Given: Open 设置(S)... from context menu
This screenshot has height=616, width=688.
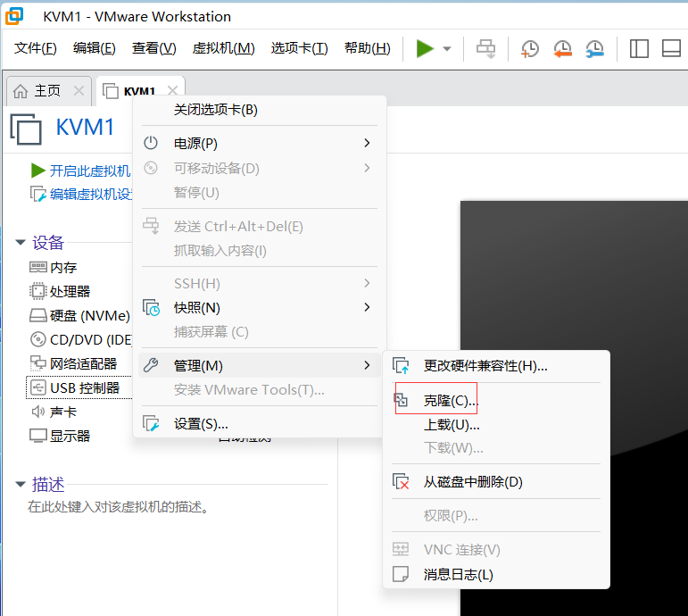Looking at the screenshot, I should point(260,424).
